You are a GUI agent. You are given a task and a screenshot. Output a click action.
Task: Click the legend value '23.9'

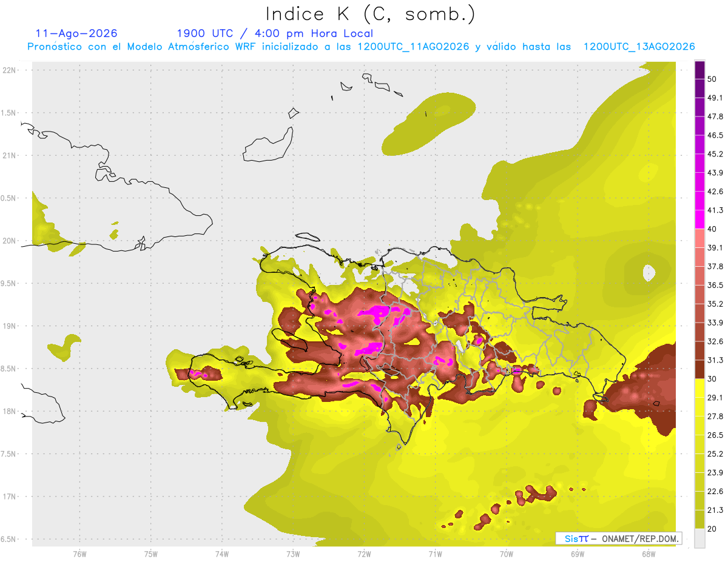pyautogui.click(x=715, y=472)
